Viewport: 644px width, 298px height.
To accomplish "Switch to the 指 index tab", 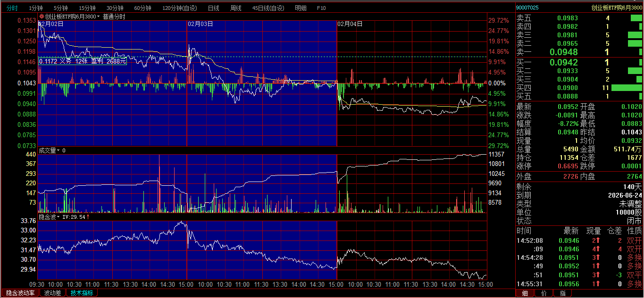I will point(562,293).
